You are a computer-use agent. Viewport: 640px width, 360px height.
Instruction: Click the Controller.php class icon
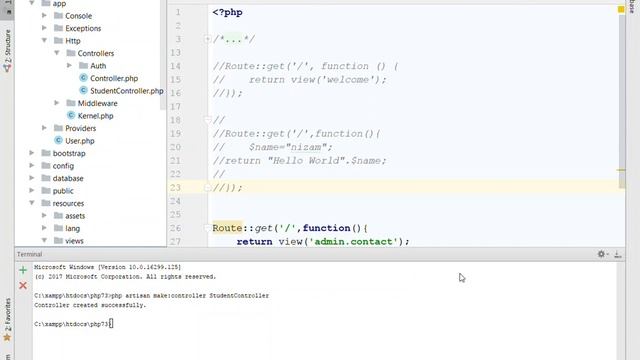(x=83, y=78)
